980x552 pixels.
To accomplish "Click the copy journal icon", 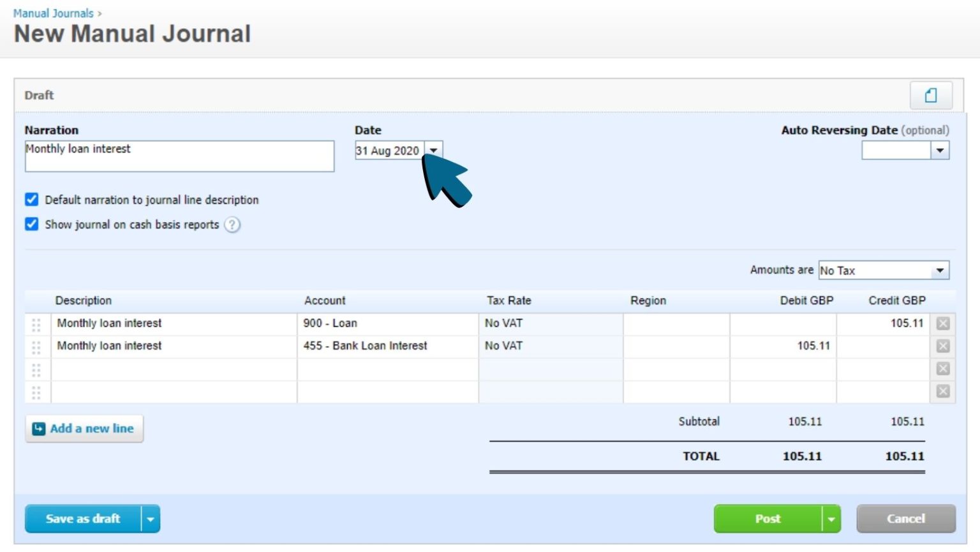I will pyautogui.click(x=930, y=94).
